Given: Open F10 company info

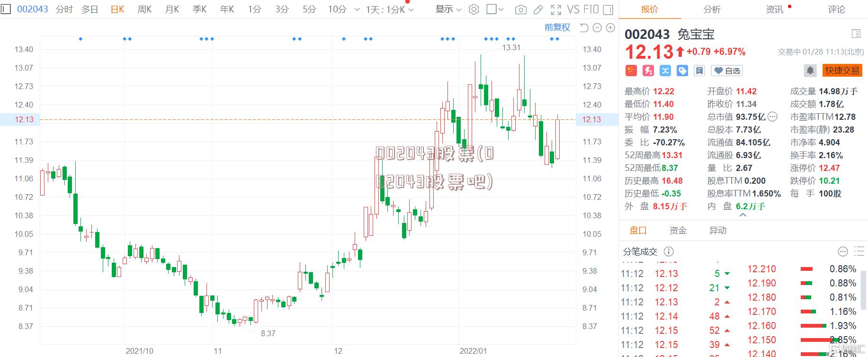Looking at the screenshot, I should [591, 9].
